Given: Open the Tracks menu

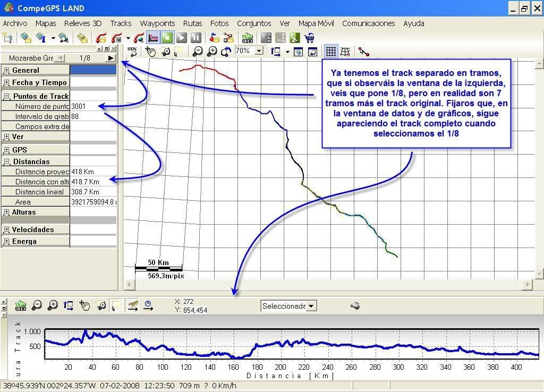Looking at the screenshot, I should point(121,23).
